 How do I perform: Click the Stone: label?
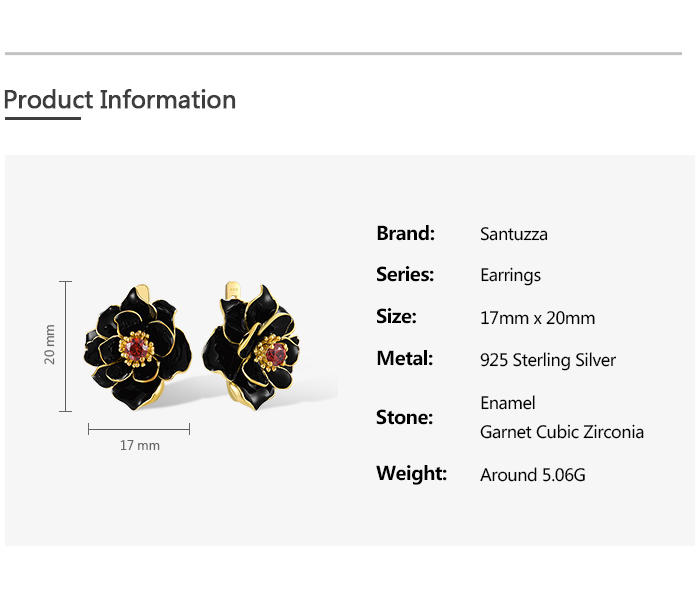click(404, 417)
